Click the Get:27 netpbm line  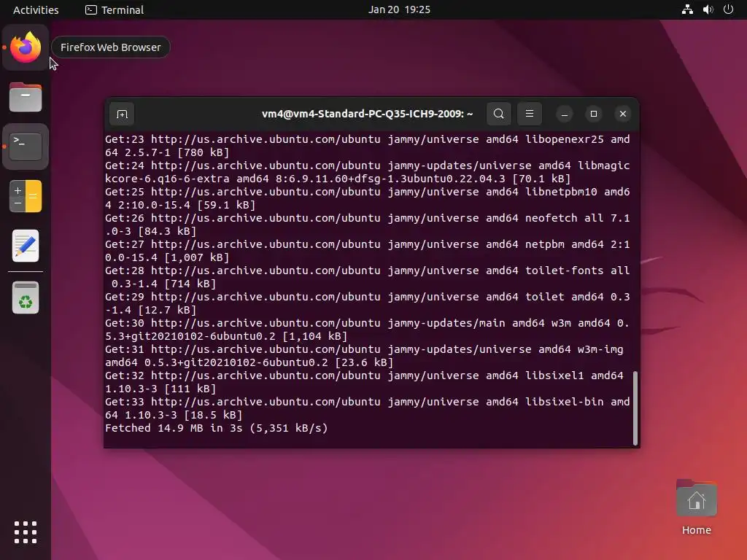[x=368, y=251]
